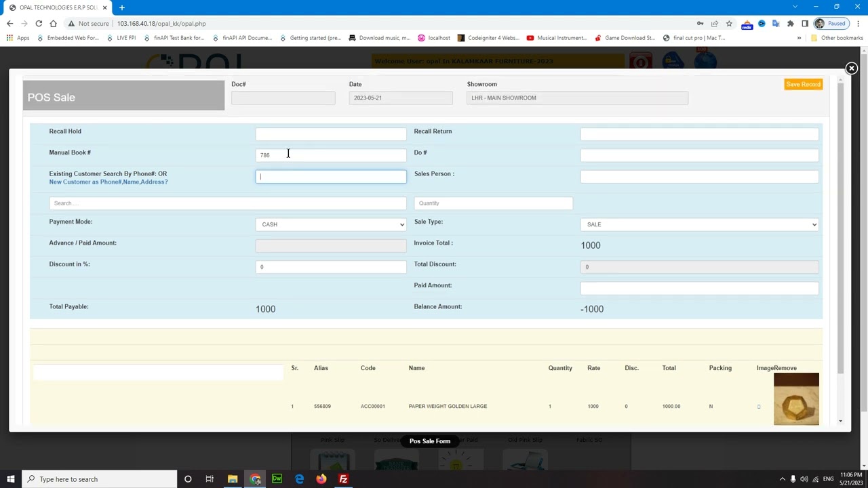
Task: Open the Payment Mode dropdown showing CASH
Action: click(x=331, y=224)
